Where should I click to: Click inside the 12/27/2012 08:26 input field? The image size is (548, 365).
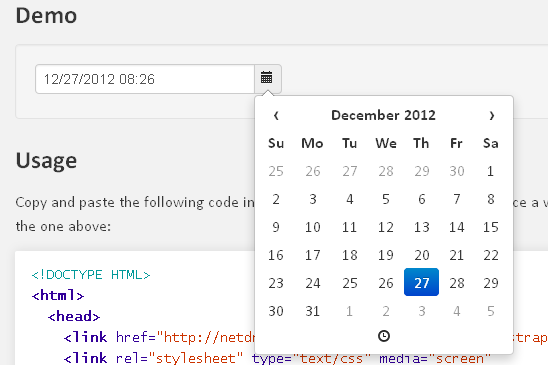[x=145, y=79]
